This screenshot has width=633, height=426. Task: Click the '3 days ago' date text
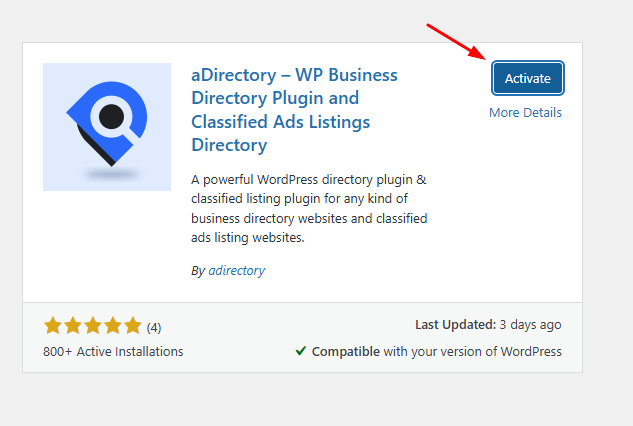tap(531, 325)
